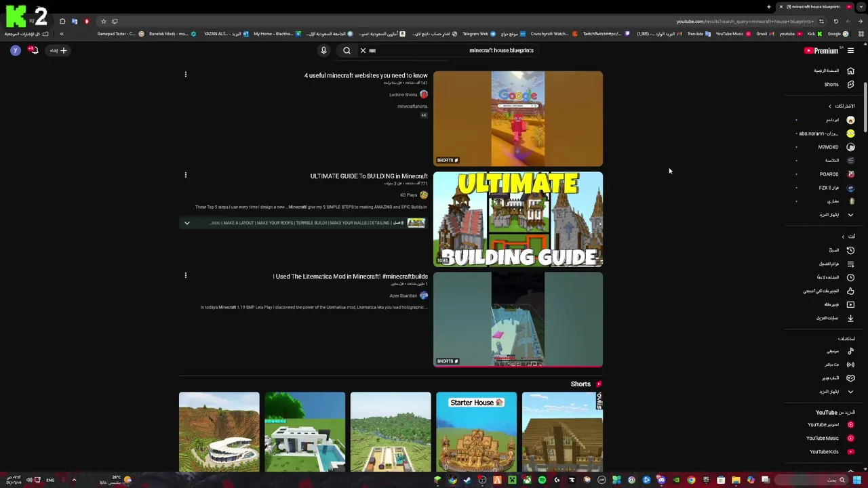Screen dimensions: 868x488
Task: Open the wooden roof house short
Action: pyautogui.click(x=562, y=432)
